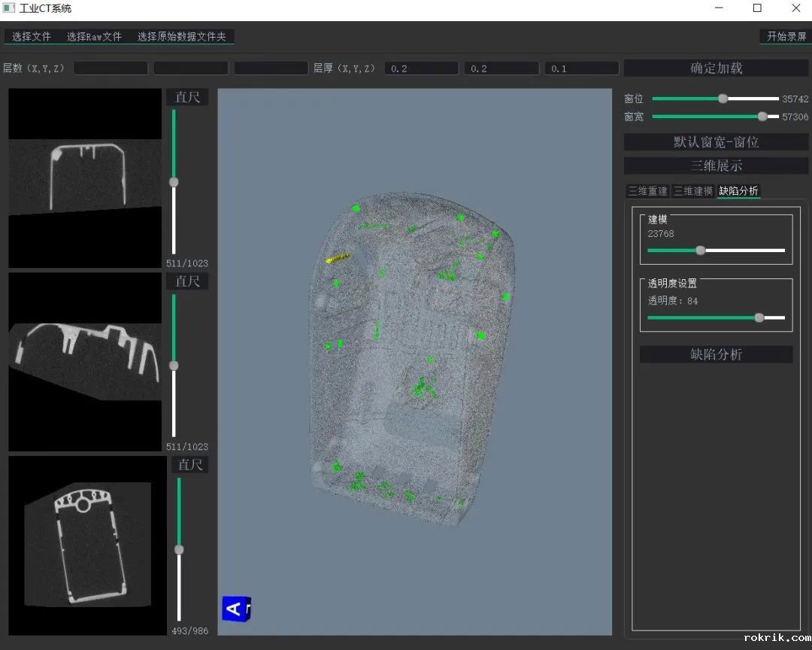Switch to the 三维建模 tab
The image size is (812, 650).
pyautogui.click(x=692, y=191)
